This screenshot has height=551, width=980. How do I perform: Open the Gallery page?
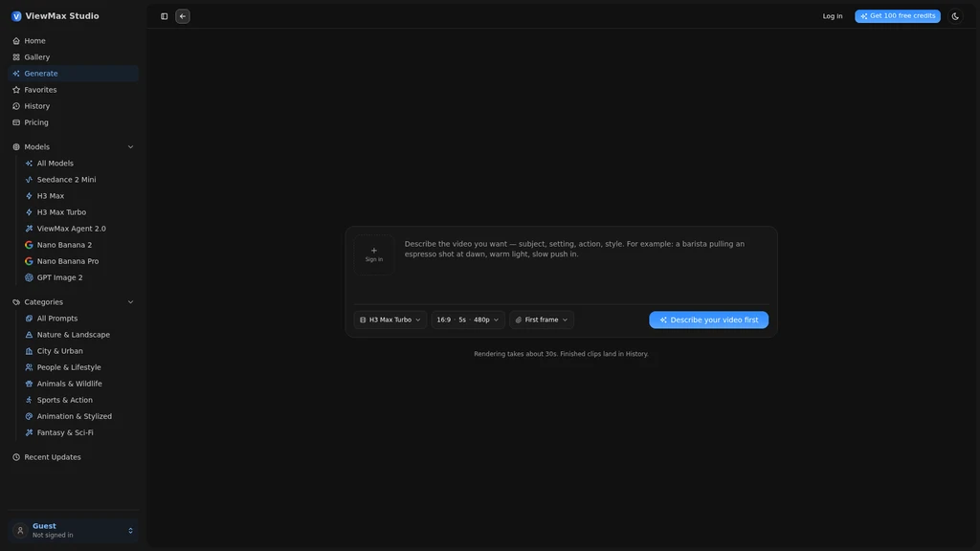coord(73,56)
